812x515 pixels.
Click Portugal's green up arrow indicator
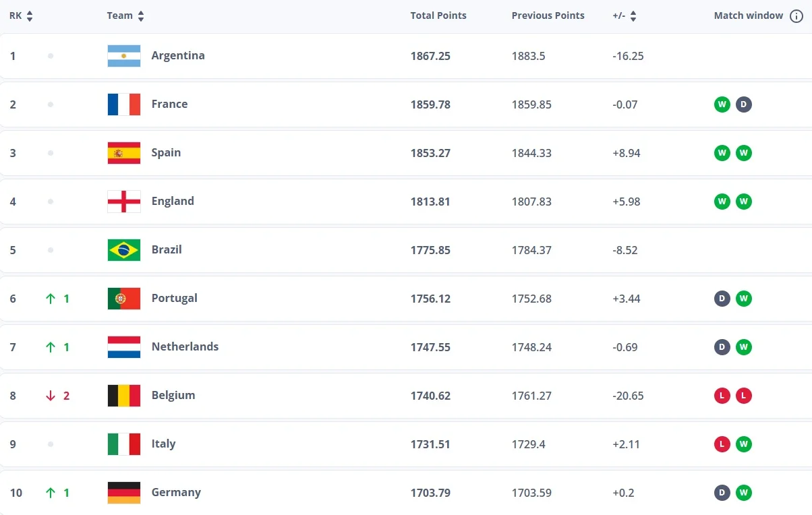(x=51, y=299)
